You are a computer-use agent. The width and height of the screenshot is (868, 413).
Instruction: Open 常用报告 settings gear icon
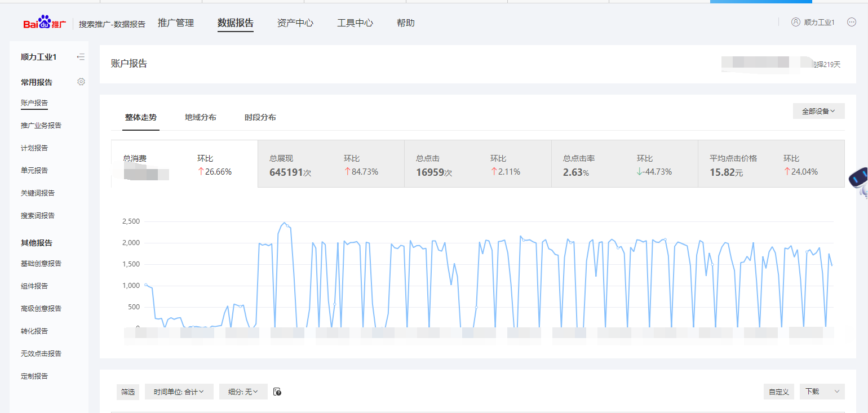point(81,82)
